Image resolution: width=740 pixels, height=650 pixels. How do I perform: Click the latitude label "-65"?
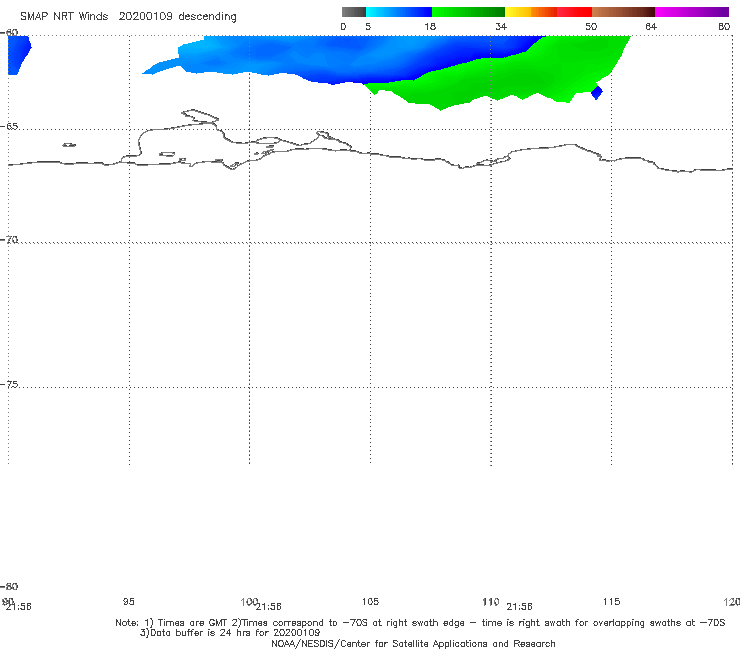pyautogui.click(x=9, y=127)
